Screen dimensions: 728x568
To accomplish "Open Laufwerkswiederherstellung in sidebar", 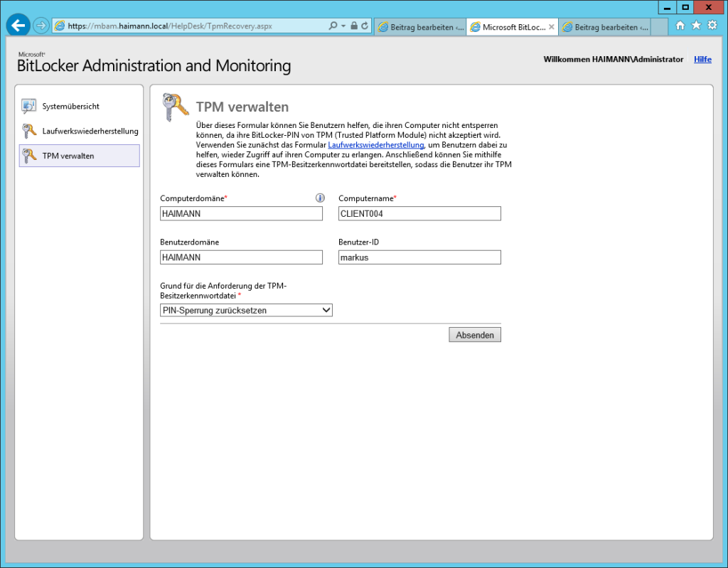I will 90,131.
